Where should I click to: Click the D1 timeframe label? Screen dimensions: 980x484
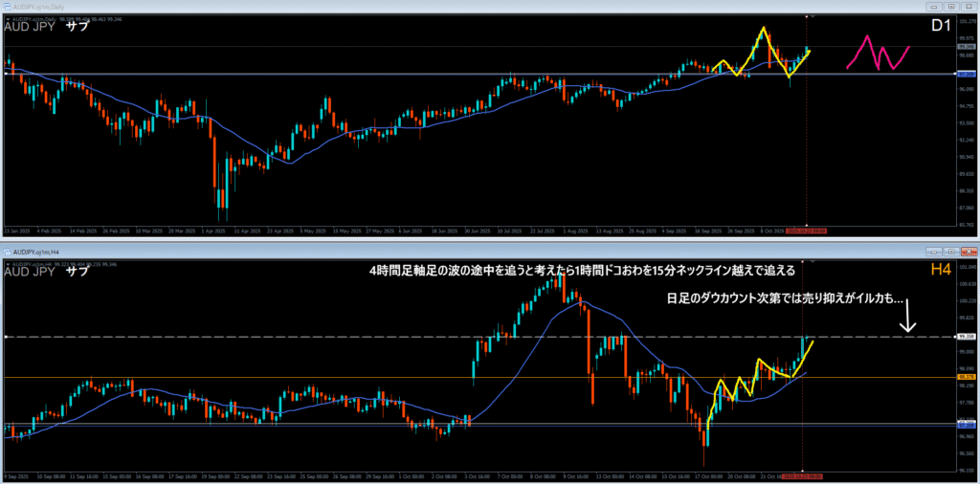click(941, 27)
